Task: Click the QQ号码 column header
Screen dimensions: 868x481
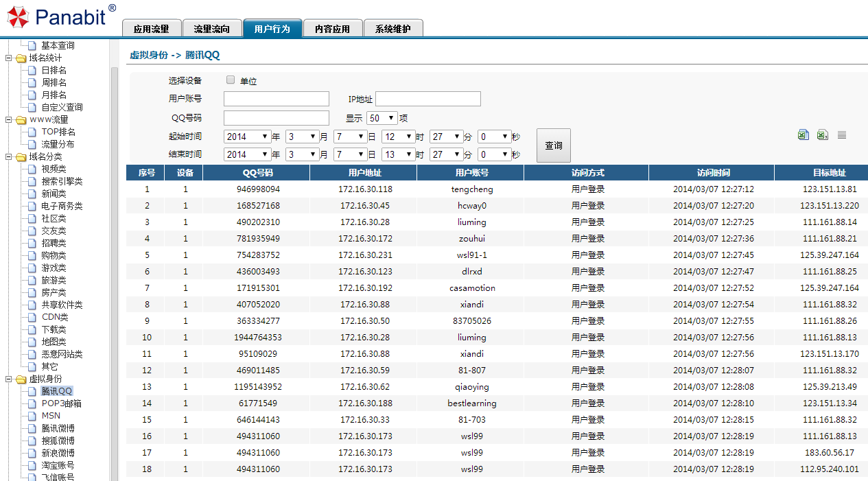Action: 257,173
